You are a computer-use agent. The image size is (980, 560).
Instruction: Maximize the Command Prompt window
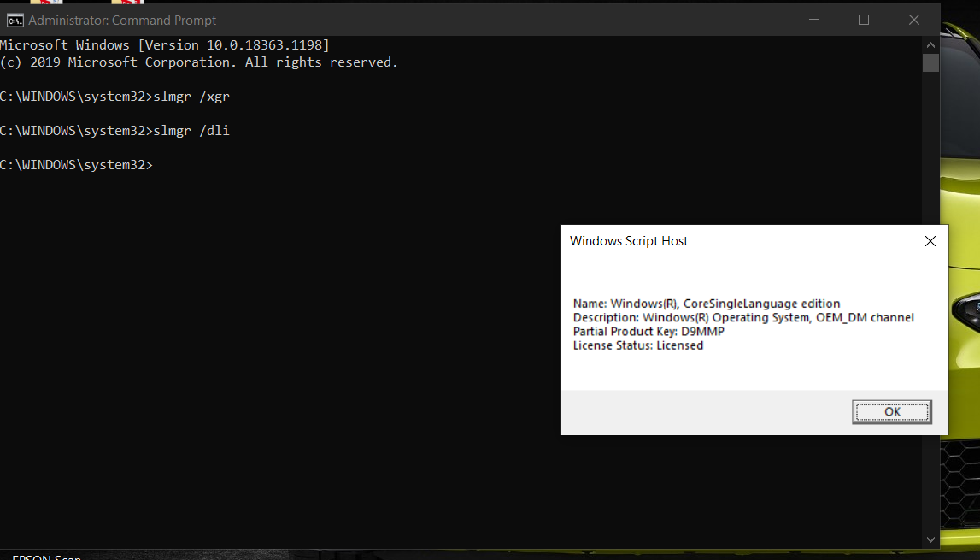point(864,20)
